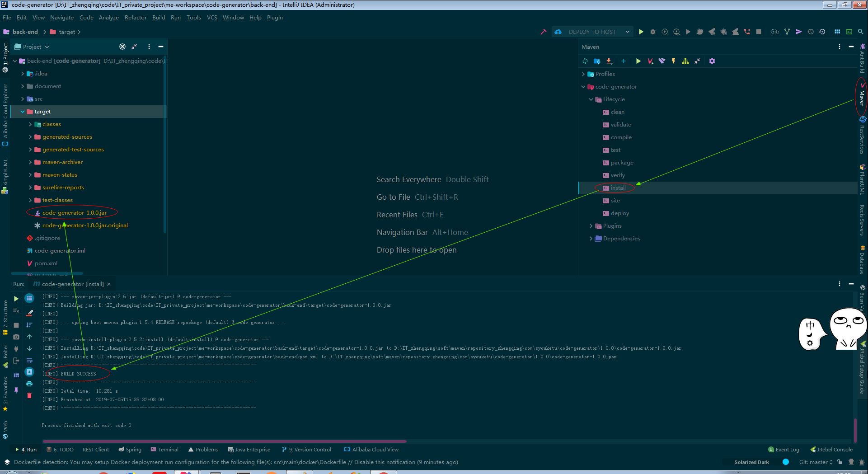Open Maven settings gear

click(x=712, y=61)
